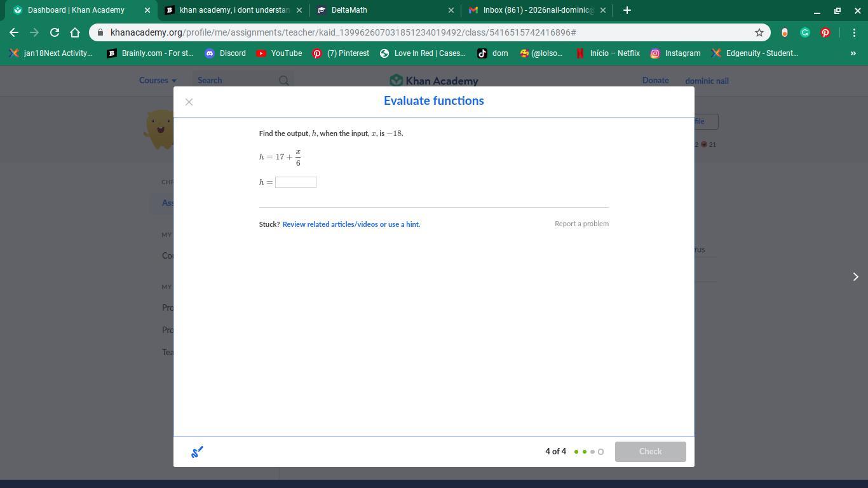Close the DeltaMath tab
The height and width of the screenshot is (488, 868).
tap(451, 10)
